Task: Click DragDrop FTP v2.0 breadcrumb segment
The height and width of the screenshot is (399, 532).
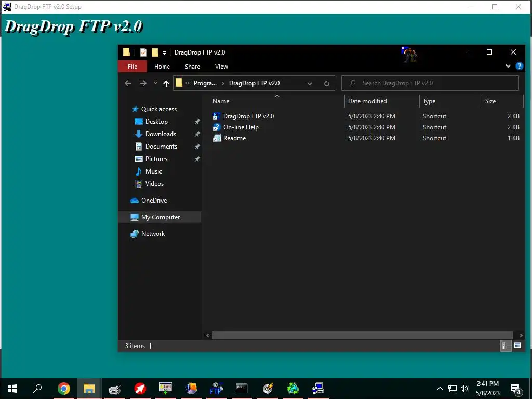Action: [x=254, y=83]
